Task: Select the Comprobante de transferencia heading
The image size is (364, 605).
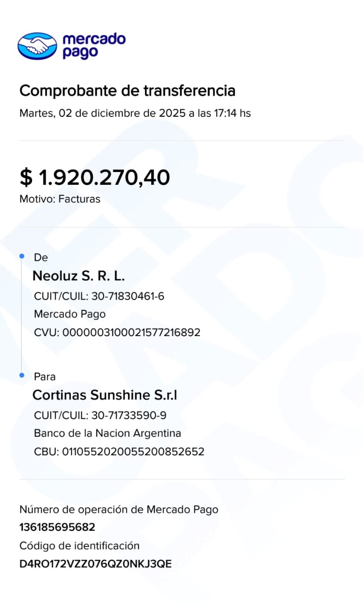Action: point(127,90)
